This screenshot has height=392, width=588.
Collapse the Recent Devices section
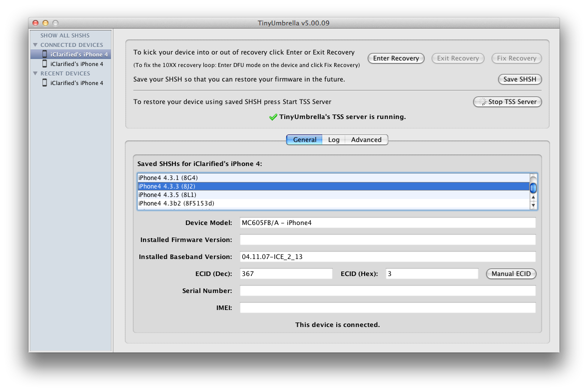(x=35, y=73)
